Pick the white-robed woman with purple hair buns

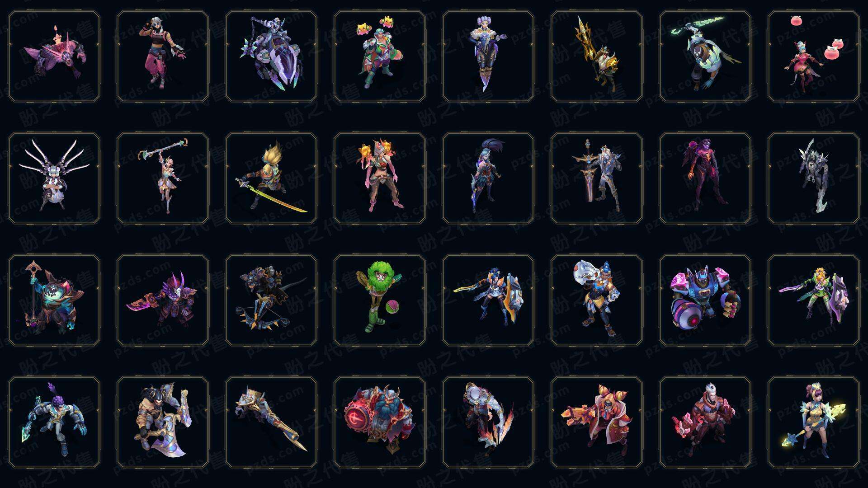(x=488, y=56)
